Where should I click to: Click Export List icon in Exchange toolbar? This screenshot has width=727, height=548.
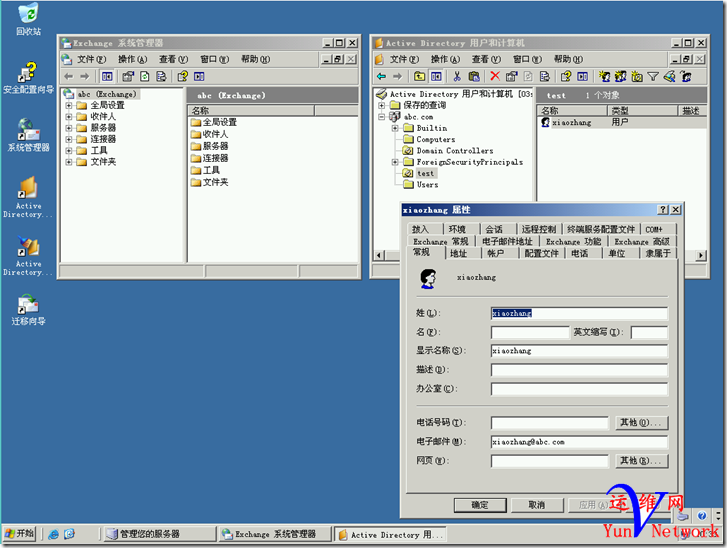click(161, 76)
